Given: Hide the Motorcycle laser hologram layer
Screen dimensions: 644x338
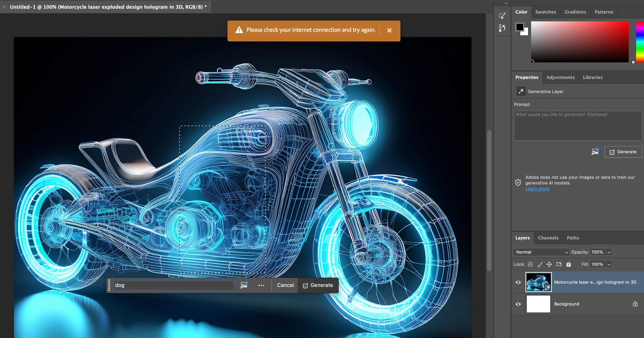Looking at the screenshot, I should (518, 282).
